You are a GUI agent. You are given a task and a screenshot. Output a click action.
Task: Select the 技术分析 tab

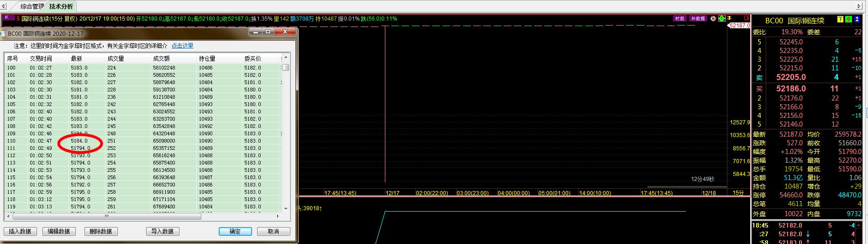(61, 7)
